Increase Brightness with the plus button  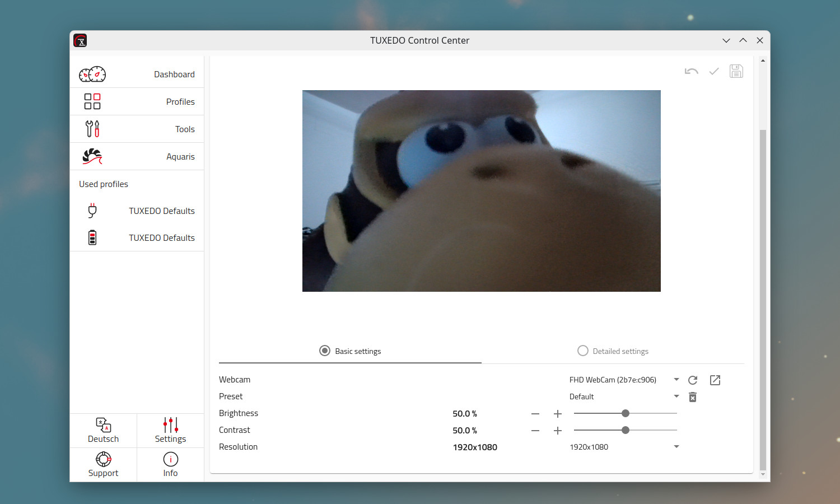[x=557, y=414]
